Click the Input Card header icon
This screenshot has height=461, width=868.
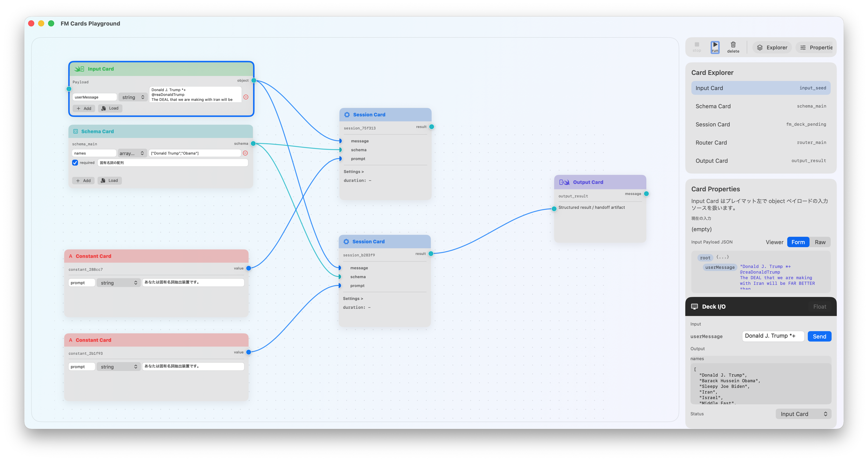coord(79,69)
